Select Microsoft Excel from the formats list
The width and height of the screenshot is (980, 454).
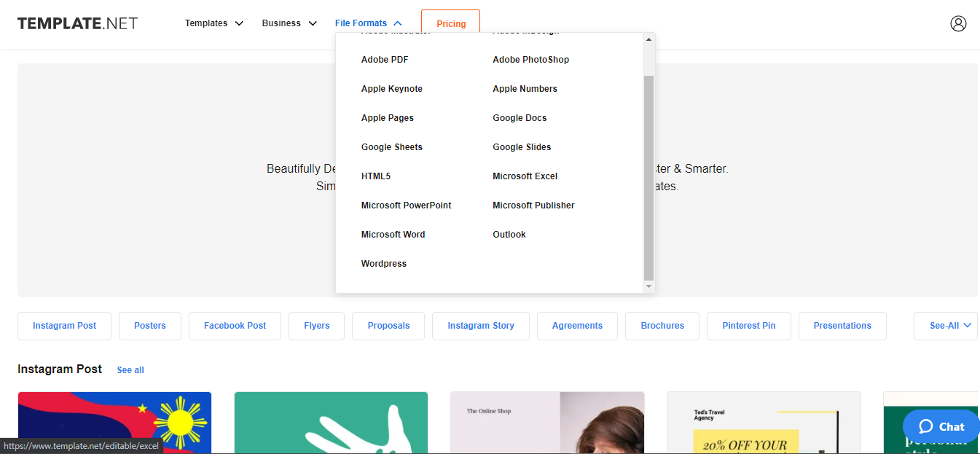(x=525, y=176)
